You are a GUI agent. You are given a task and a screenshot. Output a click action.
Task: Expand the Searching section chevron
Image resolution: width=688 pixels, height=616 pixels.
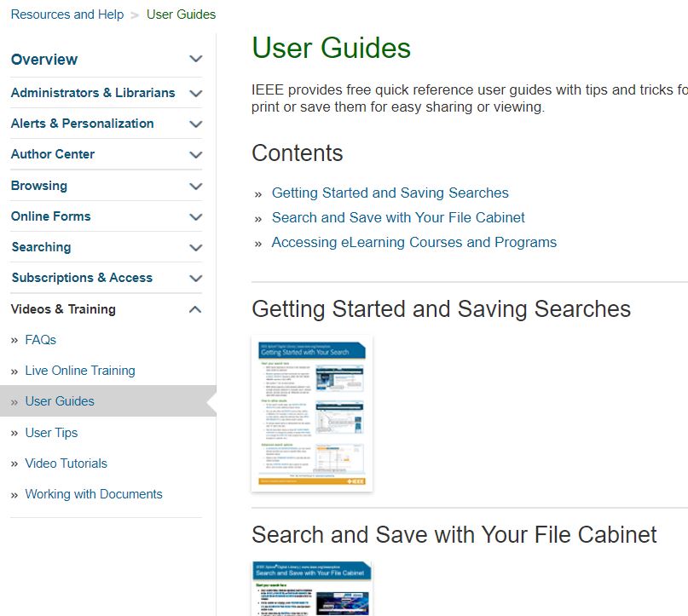tap(196, 247)
